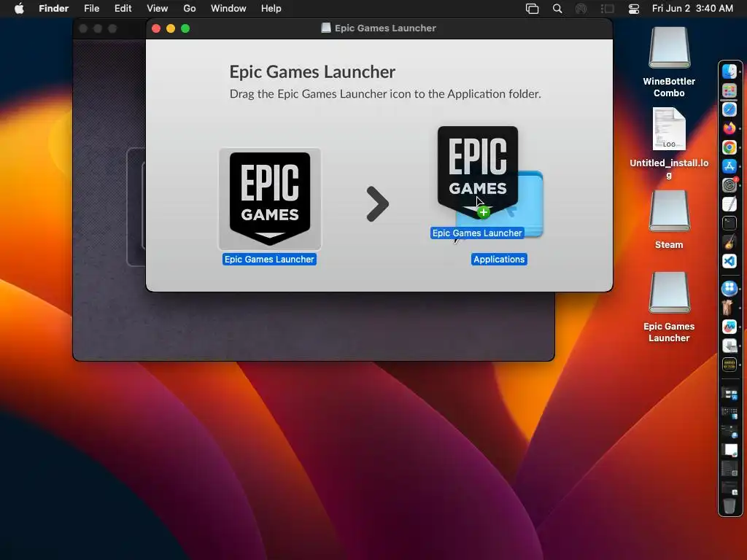Image resolution: width=747 pixels, height=560 pixels.
Task: Click the blue Applications label
Action: tap(499, 259)
